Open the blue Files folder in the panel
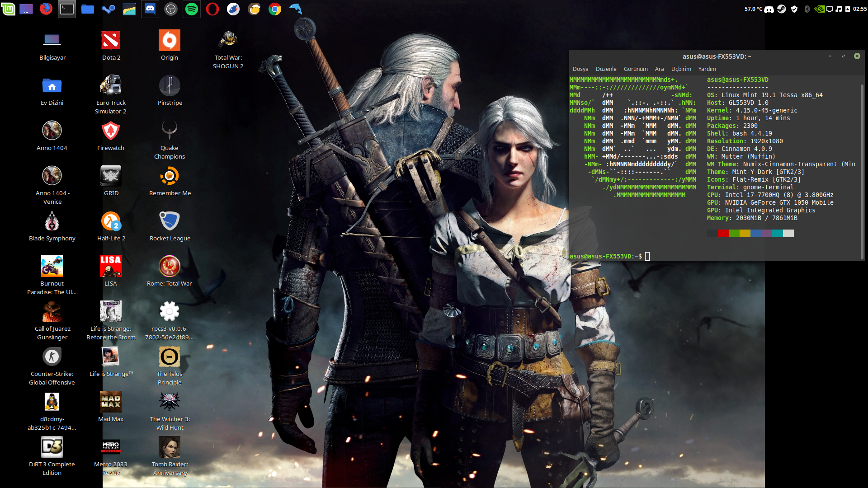Image resolution: width=868 pixels, height=488 pixels. click(x=87, y=9)
